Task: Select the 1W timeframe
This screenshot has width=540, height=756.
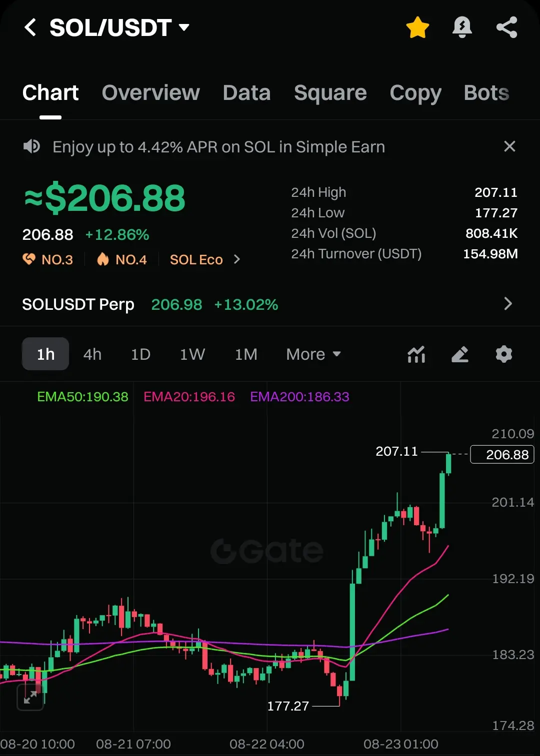Action: [x=192, y=354]
